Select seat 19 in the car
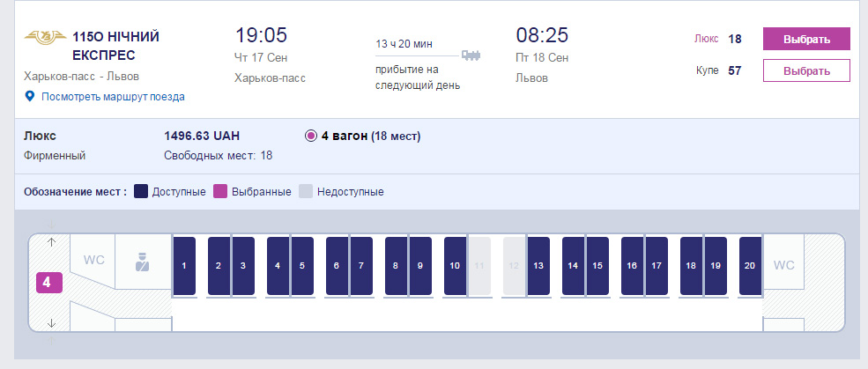Viewport: 868px width, 369px height. click(716, 266)
